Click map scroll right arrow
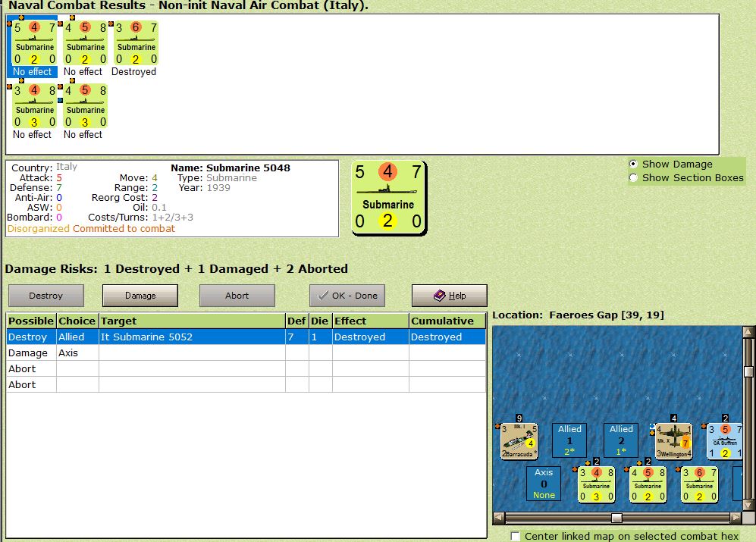The height and width of the screenshot is (542, 756). tap(736, 518)
